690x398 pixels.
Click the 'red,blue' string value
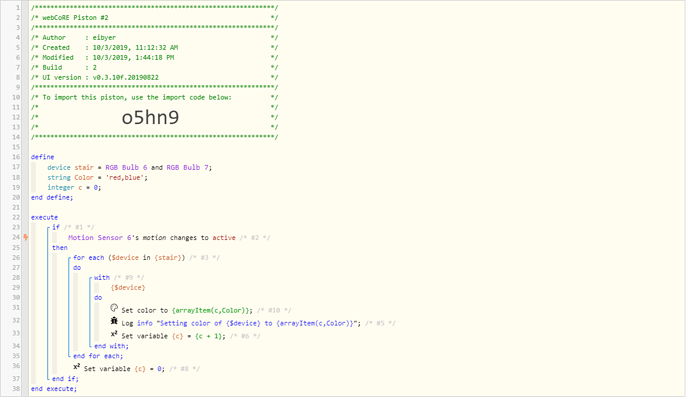tap(125, 178)
